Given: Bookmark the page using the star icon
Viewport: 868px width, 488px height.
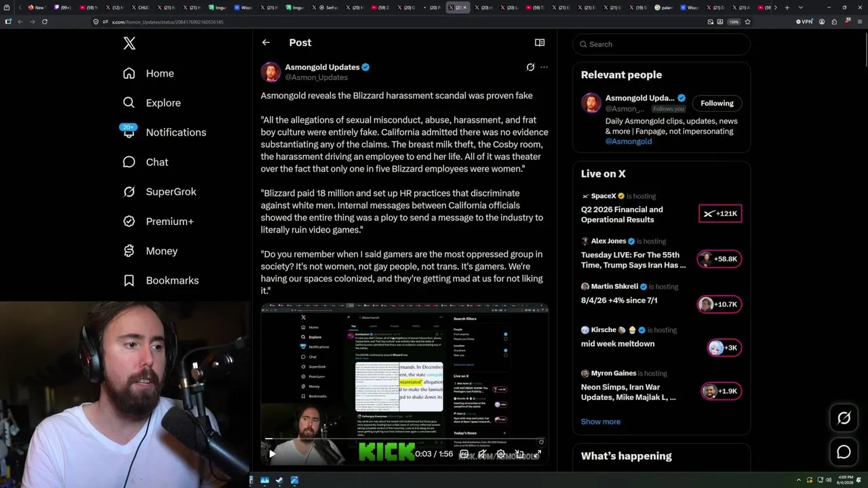Looking at the screenshot, I should [x=747, y=22].
